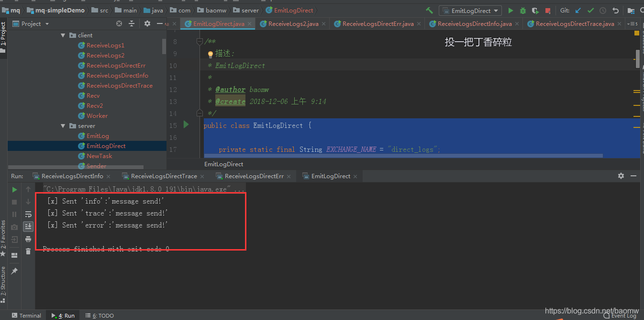Open the ReceiveLogsDirectInfo Run tab
644x320 pixels.
tap(72, 176)
